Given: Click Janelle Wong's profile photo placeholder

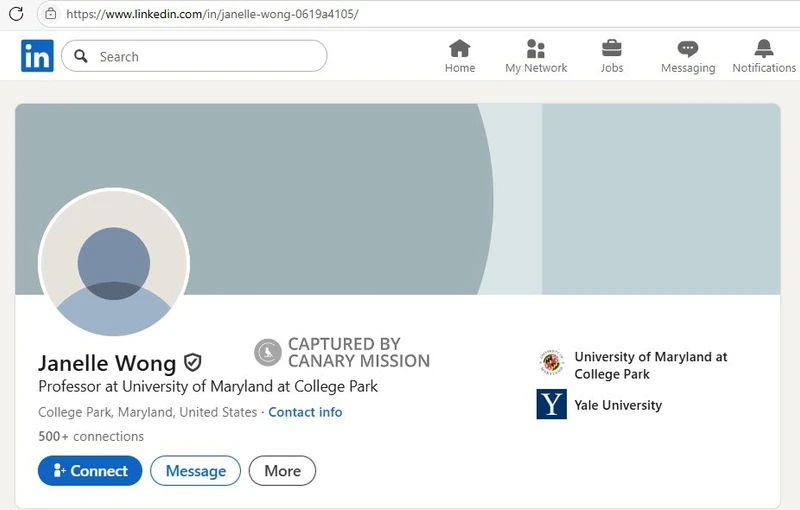Looking at the screenshot, I should click(114, 263).
